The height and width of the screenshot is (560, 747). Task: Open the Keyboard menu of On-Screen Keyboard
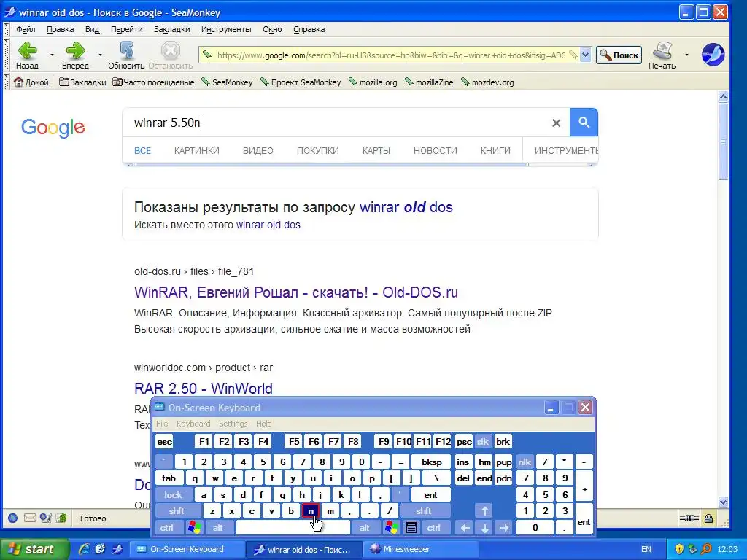pyautogui.click(x=193, y=424)
